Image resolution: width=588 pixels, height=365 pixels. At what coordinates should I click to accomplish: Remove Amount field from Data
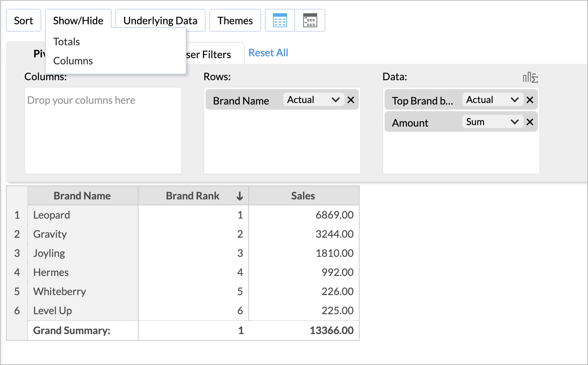click(x=530, y=122)
